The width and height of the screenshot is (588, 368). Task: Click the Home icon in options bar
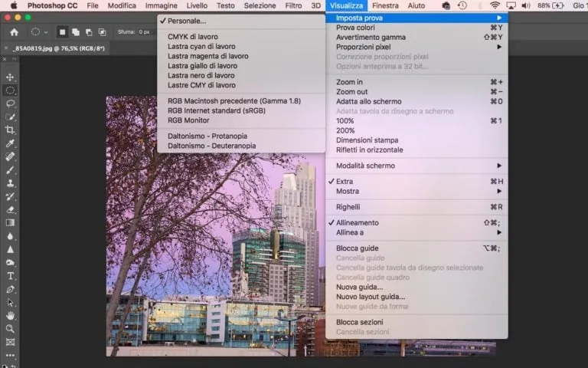coord(14,32)
